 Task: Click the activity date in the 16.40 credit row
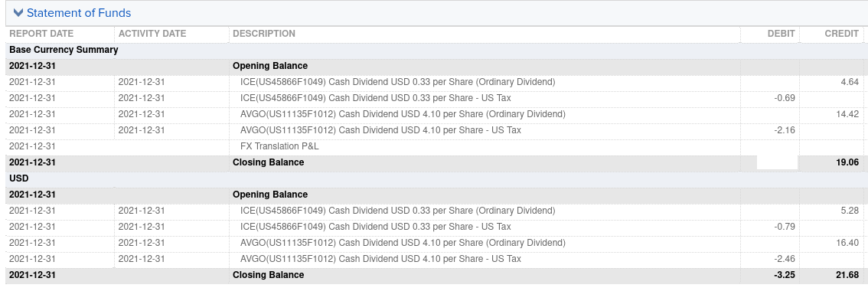tap(142, 243)
